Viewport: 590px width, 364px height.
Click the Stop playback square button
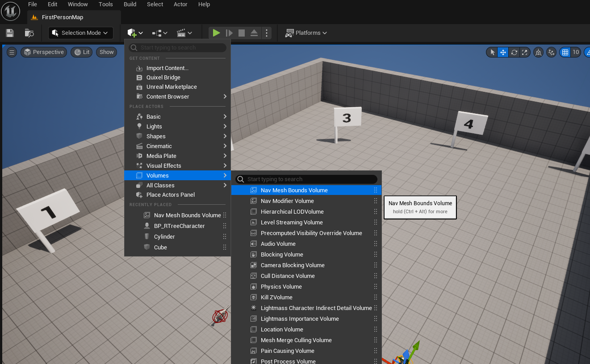[242, 33]
